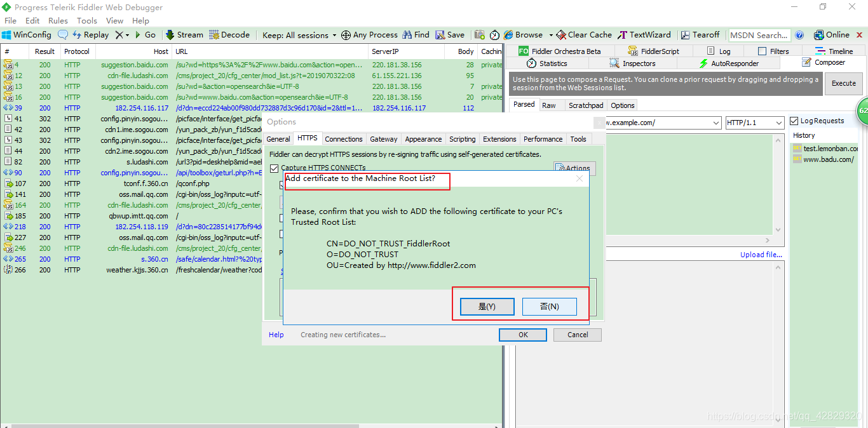Open the TextWizard tool
Viewport: 868px width, 428px height.
644,35
